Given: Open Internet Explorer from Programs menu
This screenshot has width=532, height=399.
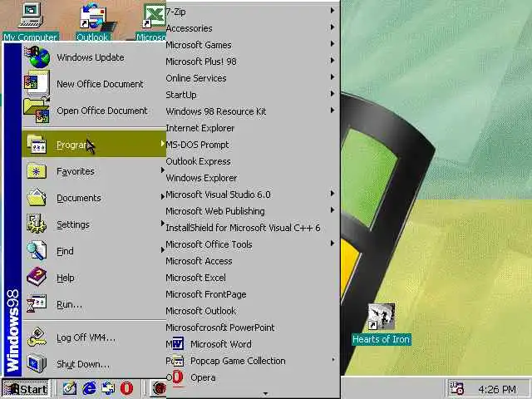Looking at the screenshot, I should pyautogui.click(x=253, y=128).
